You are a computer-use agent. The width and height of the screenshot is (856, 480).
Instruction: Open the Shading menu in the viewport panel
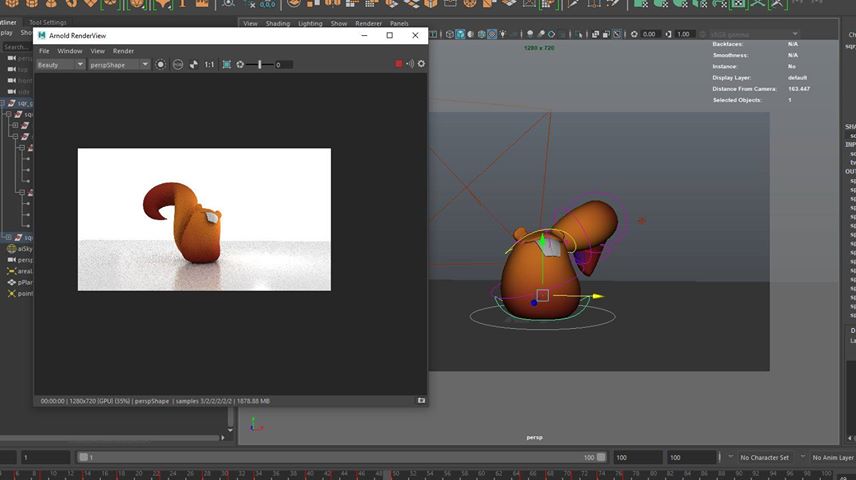pos(278,23)
